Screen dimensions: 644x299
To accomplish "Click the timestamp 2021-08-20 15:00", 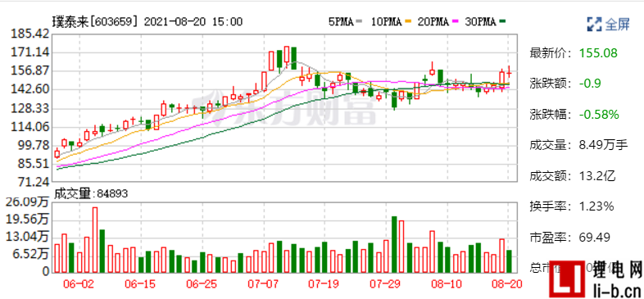I will [193, 22].
